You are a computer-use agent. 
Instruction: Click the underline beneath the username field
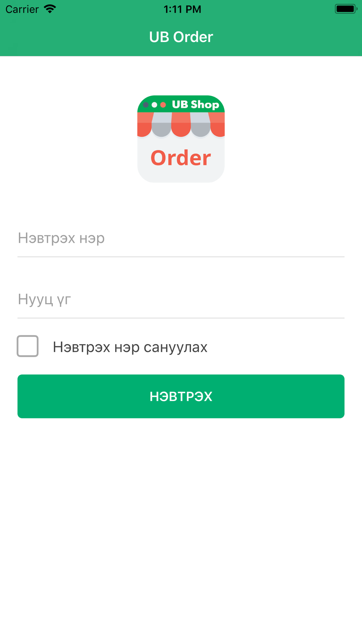click(181, 257)
